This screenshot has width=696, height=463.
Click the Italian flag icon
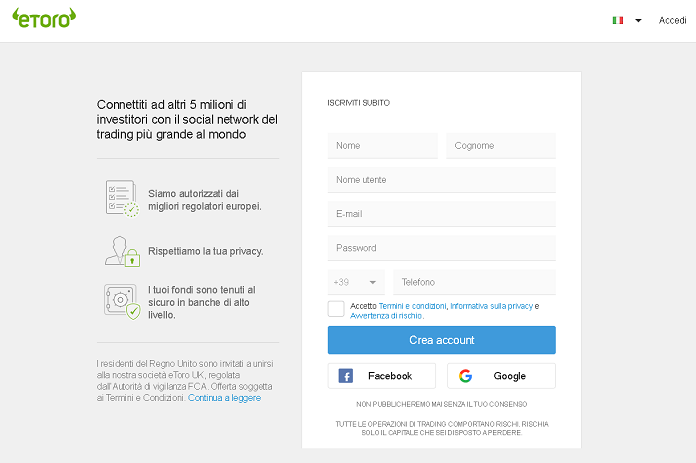617,20
